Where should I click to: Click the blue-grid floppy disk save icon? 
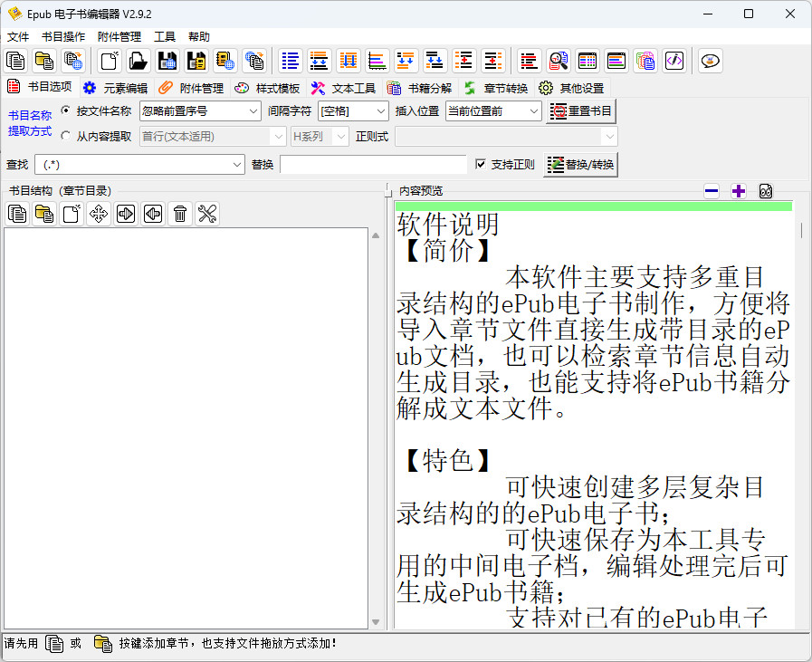click(x=167, y=61)
